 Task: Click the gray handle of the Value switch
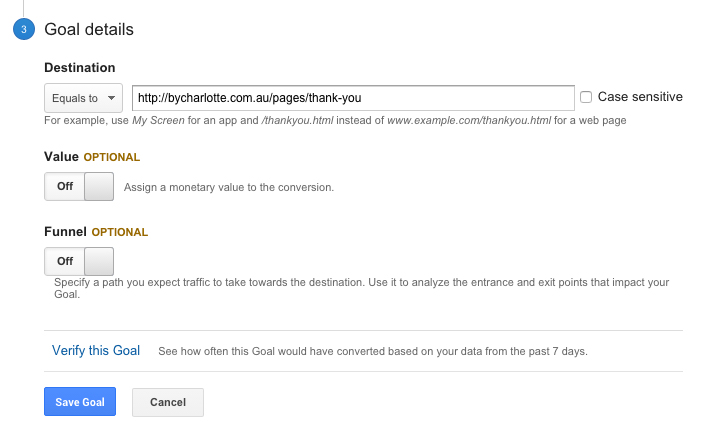click(98, 186)
